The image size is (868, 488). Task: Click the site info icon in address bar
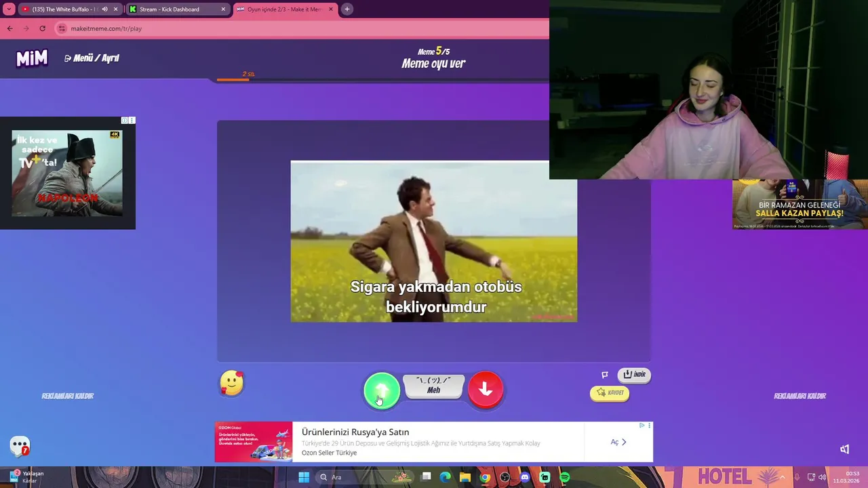[x=62, y=28]
